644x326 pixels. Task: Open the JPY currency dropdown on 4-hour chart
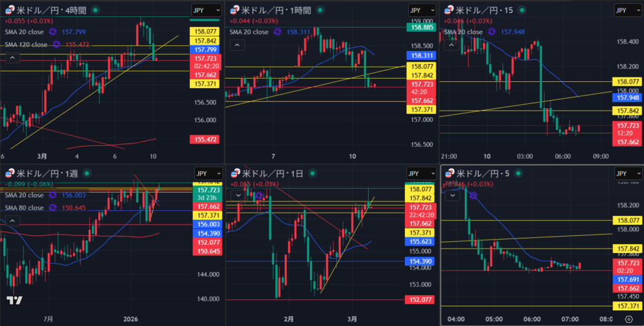point(206,10)
